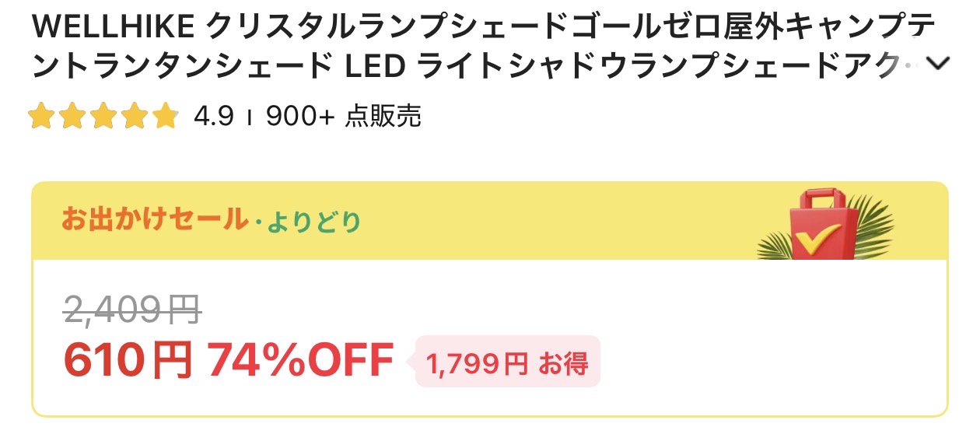Click the first yellow rating star
The height and width of the screenshot is (448, 980).
click(41, 117)
